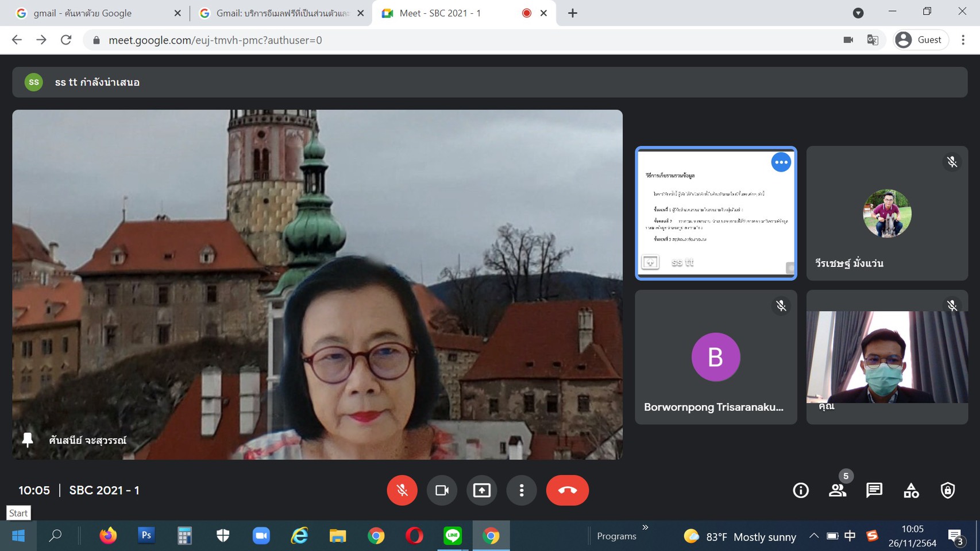Toggle the camera button off
Screen dimensions: 980x551
[x=442, y=490]
